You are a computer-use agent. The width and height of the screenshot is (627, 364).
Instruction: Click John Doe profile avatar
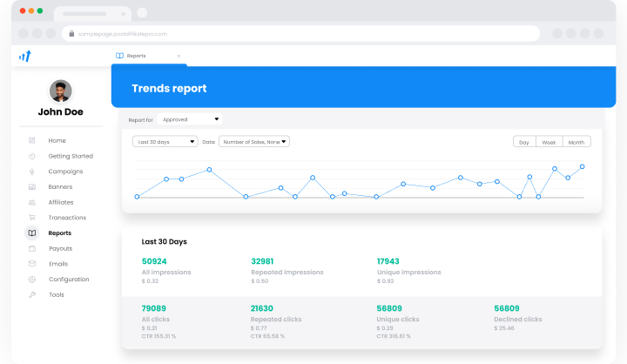pyautogui.click(x=61, y=91)
